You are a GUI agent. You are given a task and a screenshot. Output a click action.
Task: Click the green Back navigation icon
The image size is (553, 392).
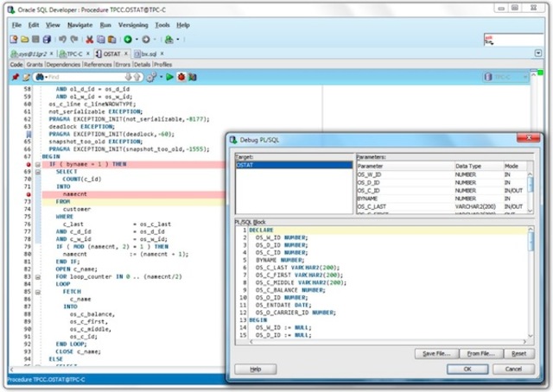click(x=128, y=40)
